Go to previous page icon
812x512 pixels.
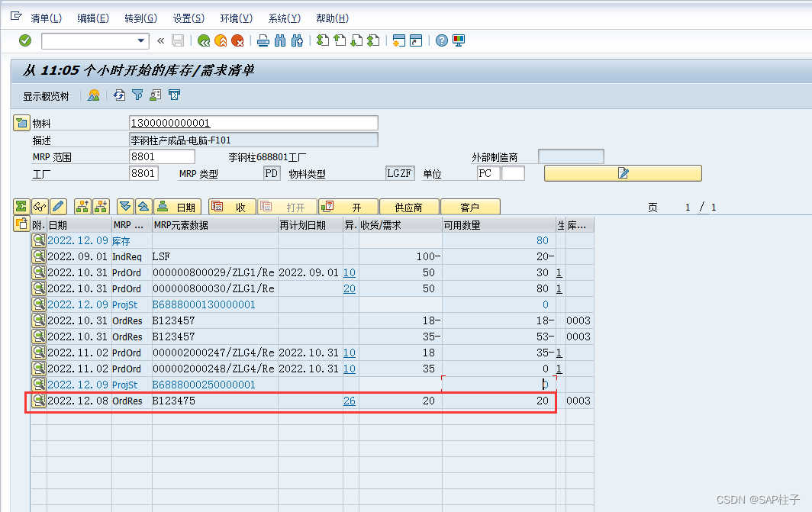tap(340, 40)
